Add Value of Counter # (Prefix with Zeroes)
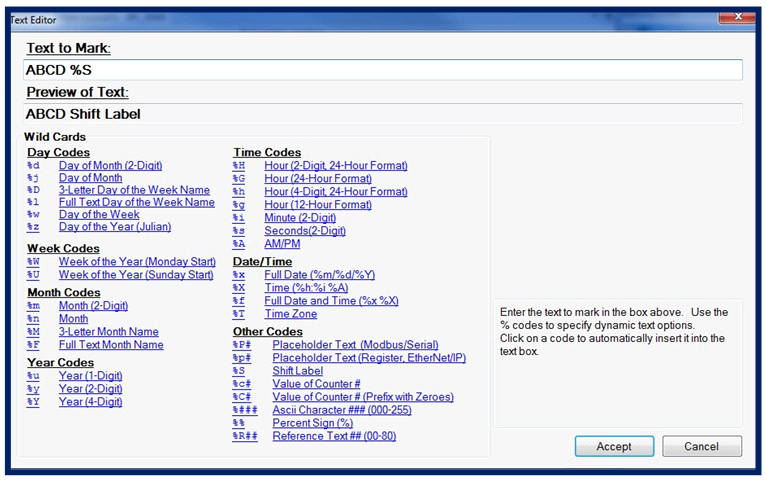The width and height of the screenshot is (767, 480). point(364,396)
